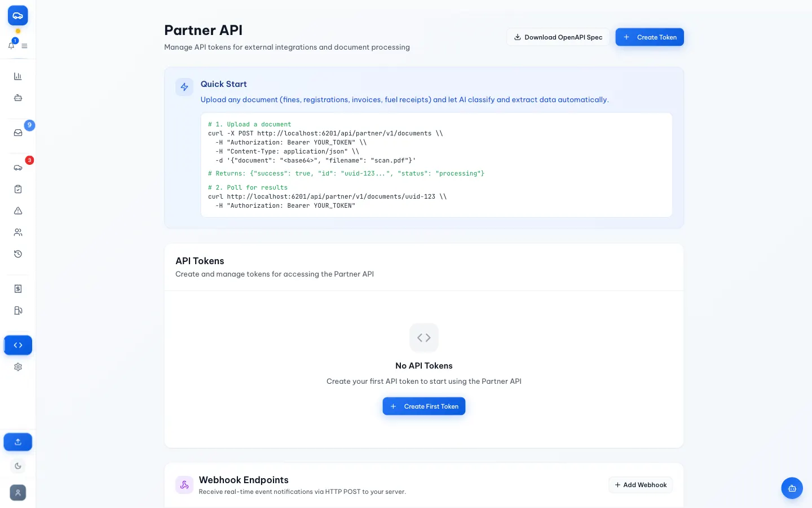This screenshot has height=508, width=812.
Task: Click the "# Returns:" JSON response line
Action: click(346, 173)
